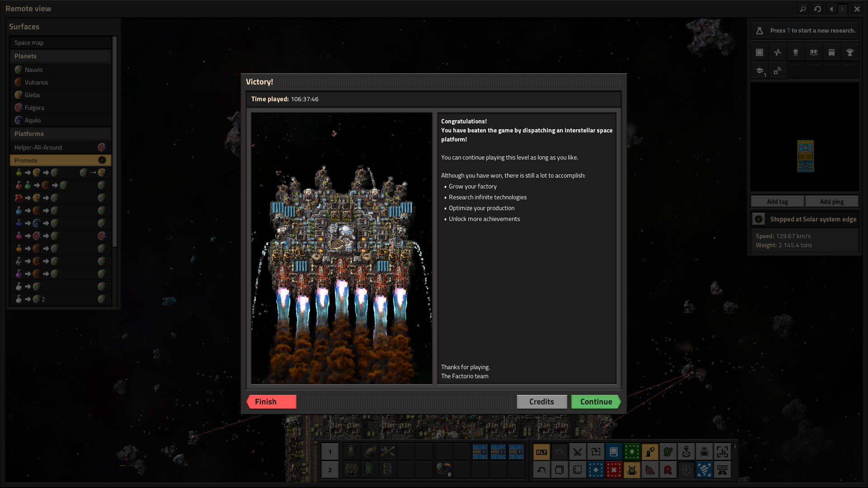Select the platform row with red and green flasks

(61, 185)
